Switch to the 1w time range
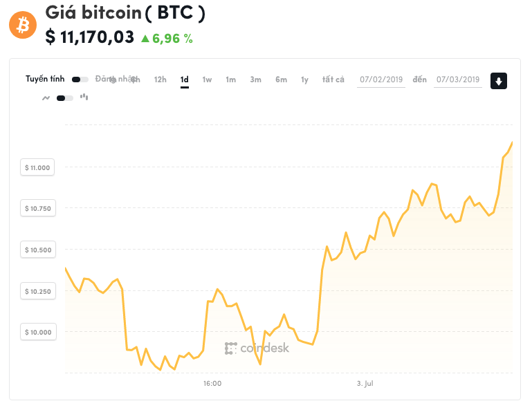 click(207, 80)
